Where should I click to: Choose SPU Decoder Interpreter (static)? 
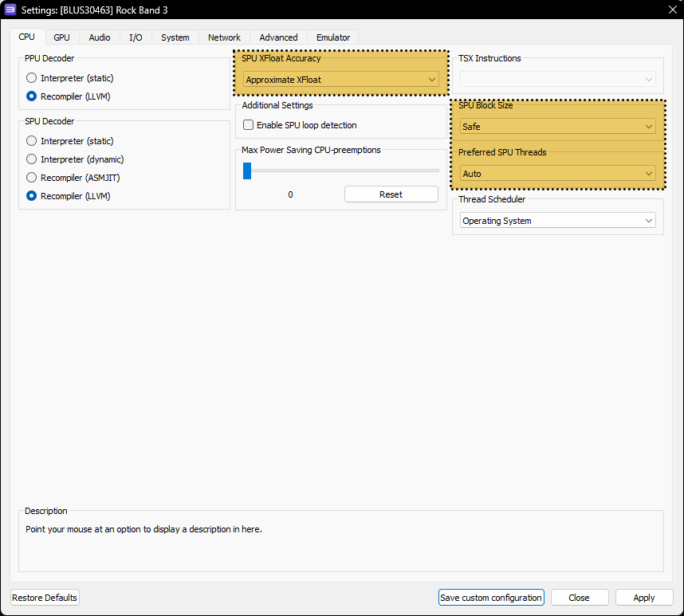tap(70, 141)
